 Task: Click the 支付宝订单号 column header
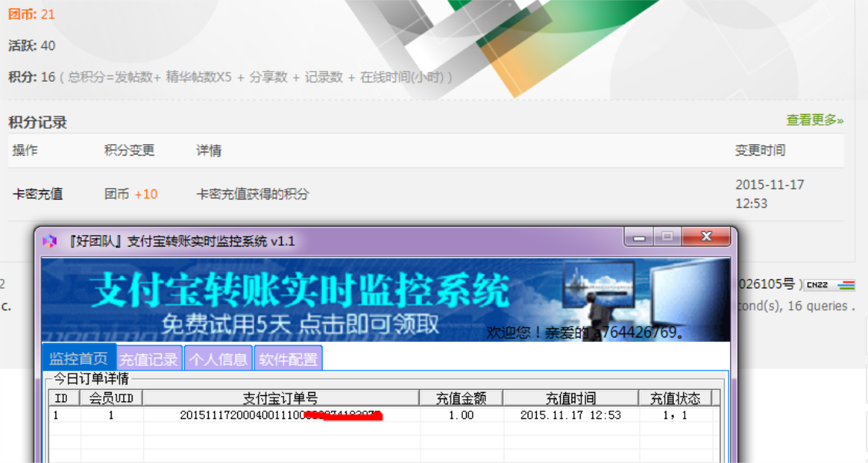[x=280, y=398]
